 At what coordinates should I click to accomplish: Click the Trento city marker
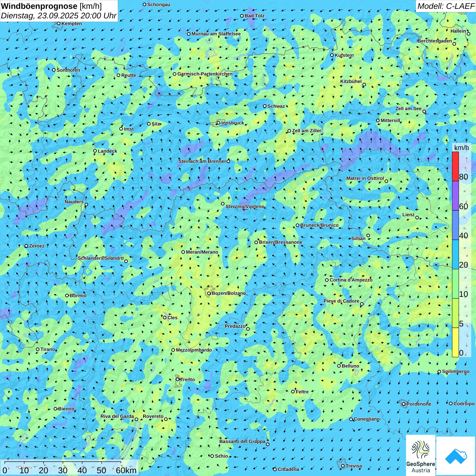tap(177, 379)
